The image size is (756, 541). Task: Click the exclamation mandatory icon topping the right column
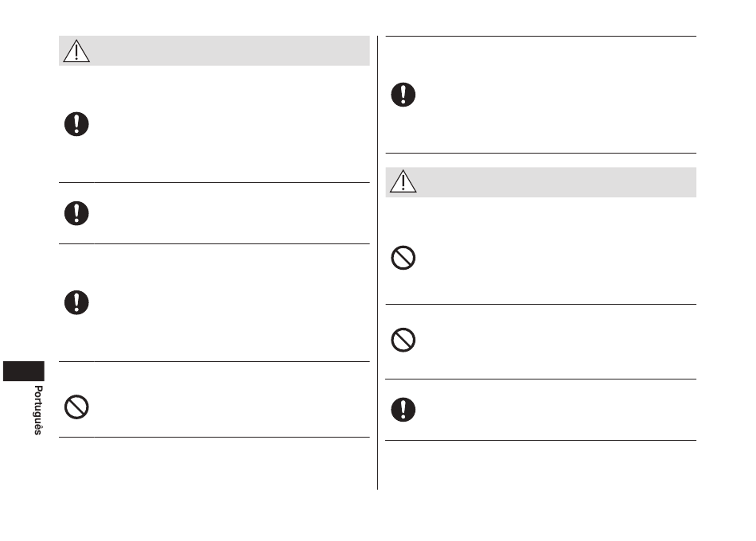403,95
